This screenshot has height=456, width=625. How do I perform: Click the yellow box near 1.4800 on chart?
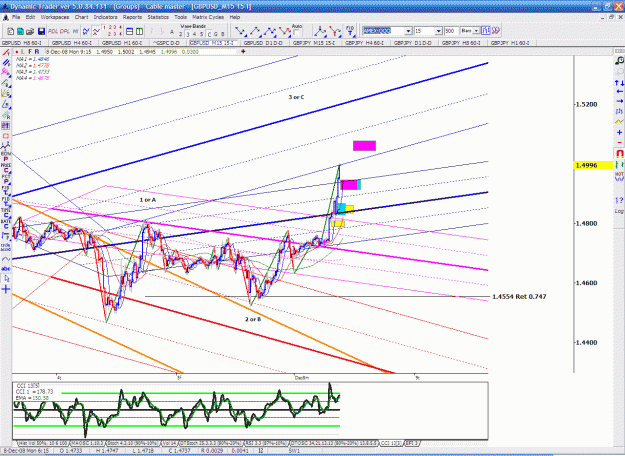click(338, 223)
